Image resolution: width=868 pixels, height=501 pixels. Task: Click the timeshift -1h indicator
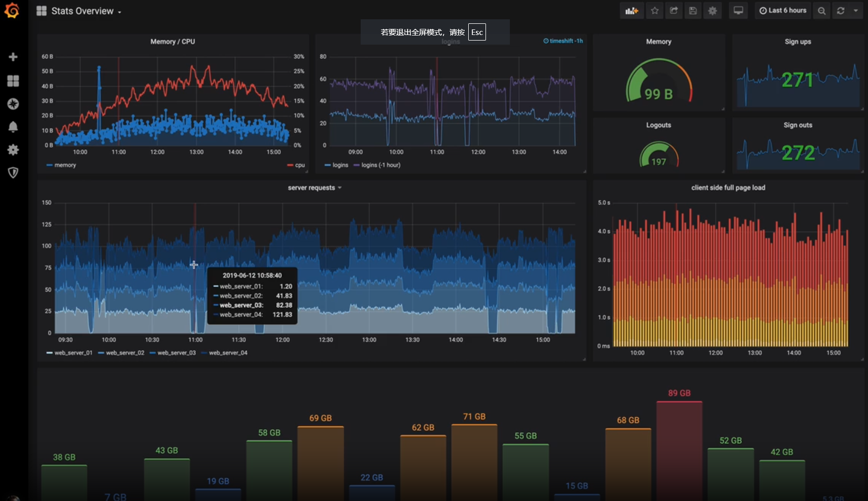coord(563,41)
